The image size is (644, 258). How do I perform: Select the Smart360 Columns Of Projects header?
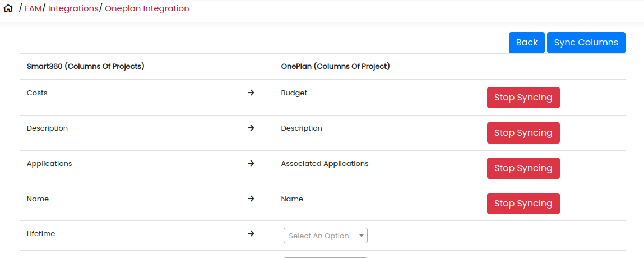pyautogui.click(x=85, y=66)
